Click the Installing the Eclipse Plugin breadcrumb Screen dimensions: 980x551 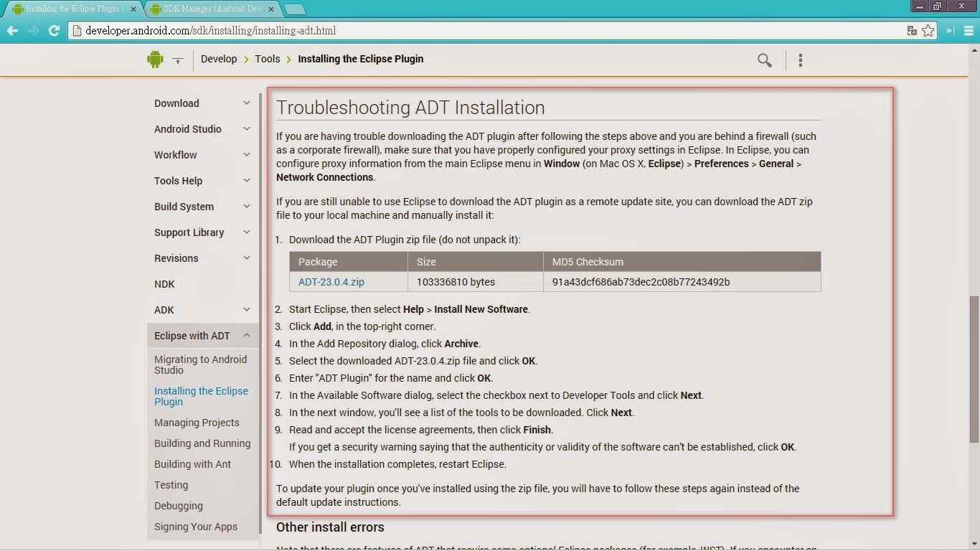click(361, 59)
